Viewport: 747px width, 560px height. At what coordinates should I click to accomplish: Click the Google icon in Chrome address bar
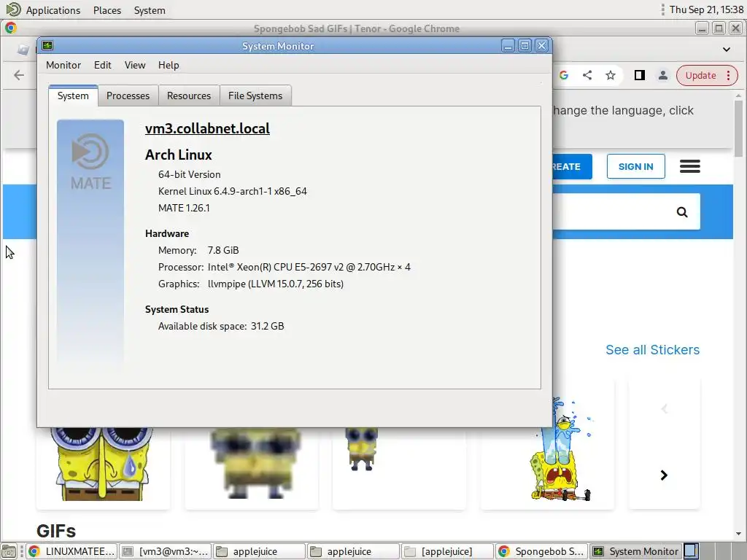(x=564, y=75)
